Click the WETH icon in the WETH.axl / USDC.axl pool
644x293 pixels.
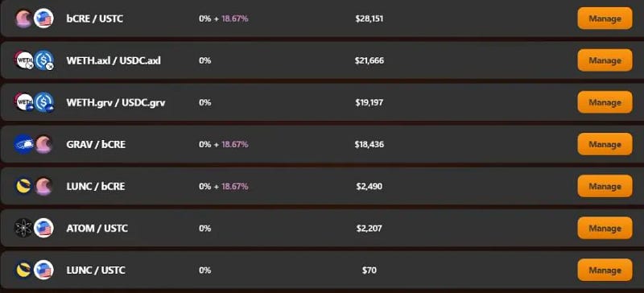click(24, 61)
